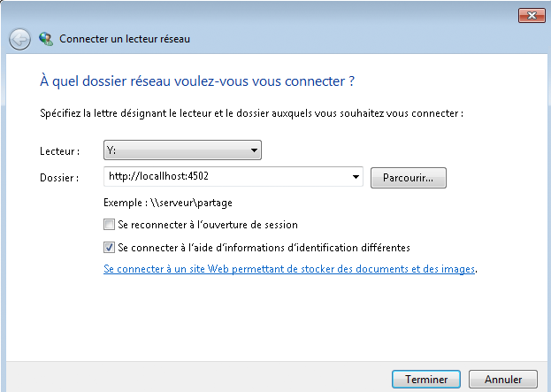This screenshot has height=392, width=551.
Task: Enable the reconnect at logon checkbox
Action: point(109,224)
